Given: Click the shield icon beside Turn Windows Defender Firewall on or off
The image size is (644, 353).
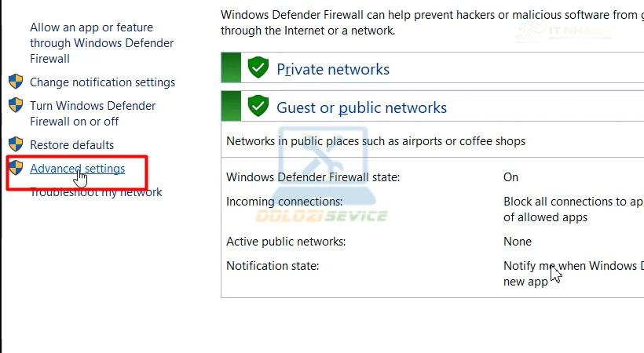Looking at the screenshot, I should point(16,105).
